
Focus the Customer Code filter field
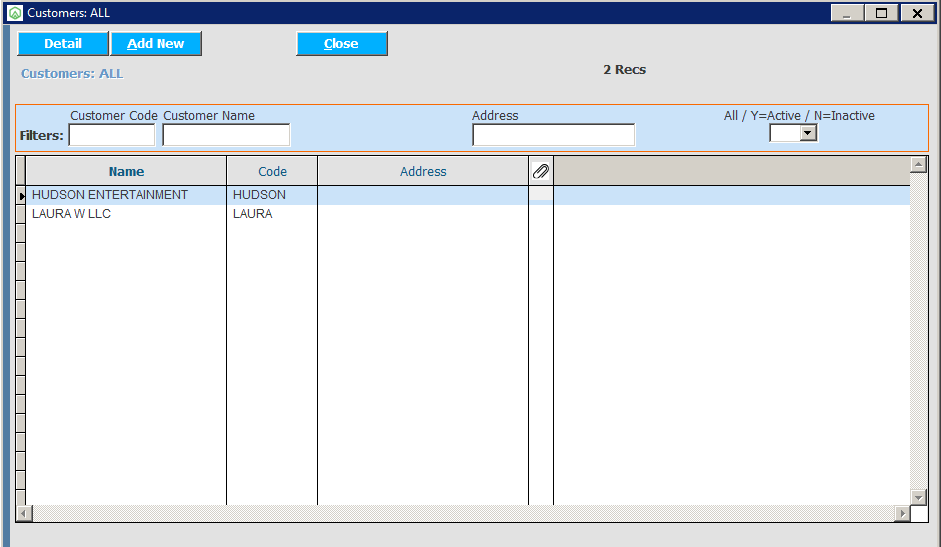[x=112, y=135]
